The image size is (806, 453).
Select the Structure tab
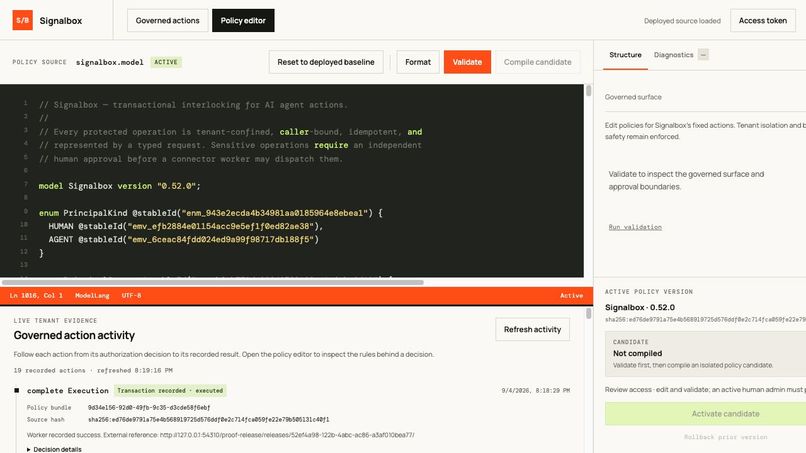[625, 55]
